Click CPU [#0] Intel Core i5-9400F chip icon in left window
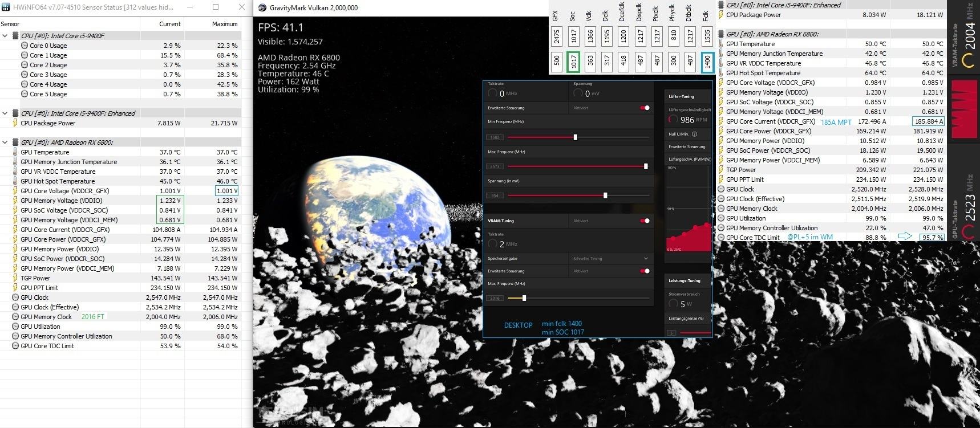This screenshot has height=428, width=980. click(x=16, y=35)
